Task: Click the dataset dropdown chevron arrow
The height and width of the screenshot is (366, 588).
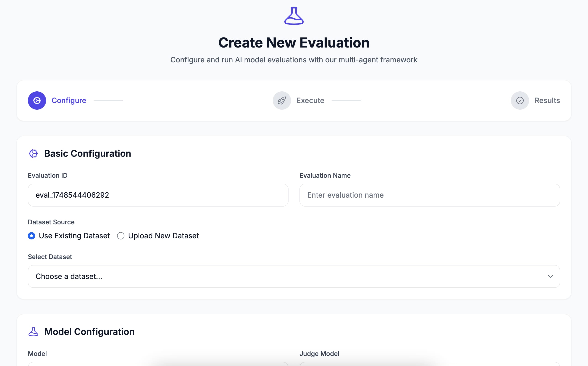Action: [551, 276]
